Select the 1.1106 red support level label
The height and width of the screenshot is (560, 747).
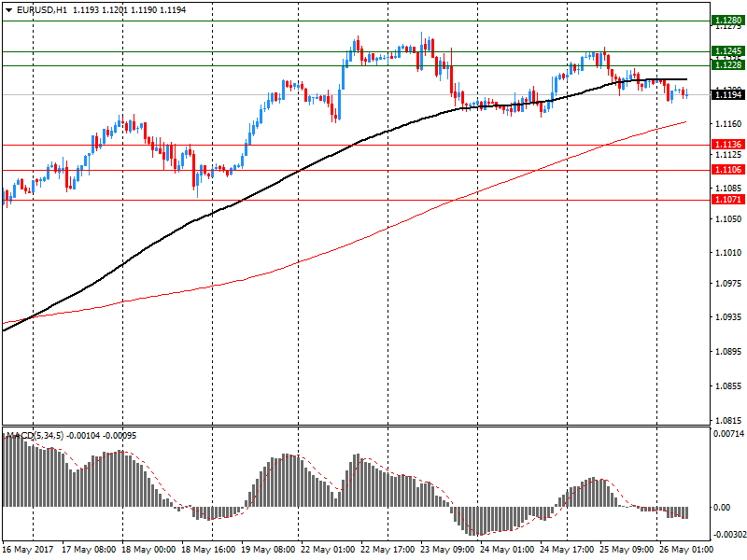coord(728,170)
